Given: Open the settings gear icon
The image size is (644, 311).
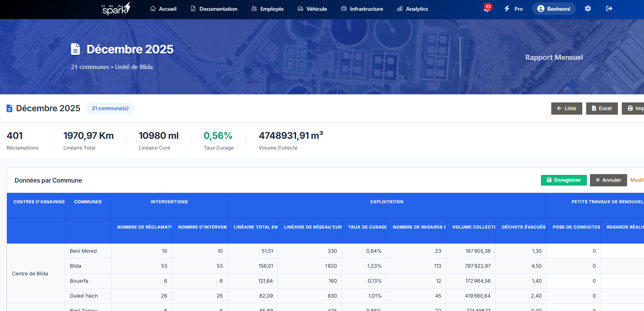Looking at the screenshot, I should pyautogui.click(x=588, y=8).
